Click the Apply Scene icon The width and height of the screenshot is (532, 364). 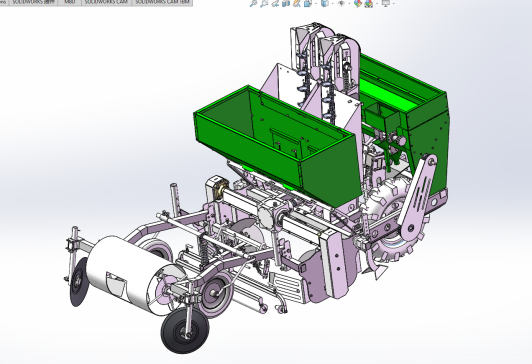pos(369,3)
